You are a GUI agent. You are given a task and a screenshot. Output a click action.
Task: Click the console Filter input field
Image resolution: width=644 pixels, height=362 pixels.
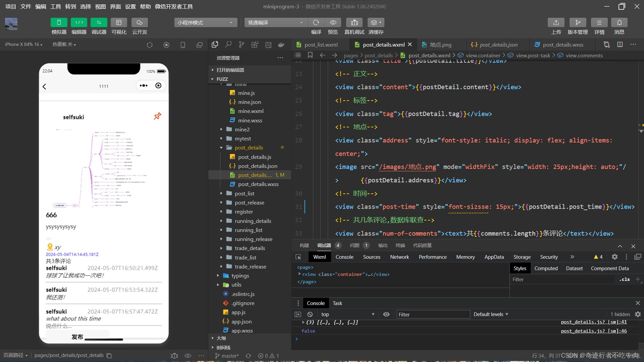pos(433,314)
